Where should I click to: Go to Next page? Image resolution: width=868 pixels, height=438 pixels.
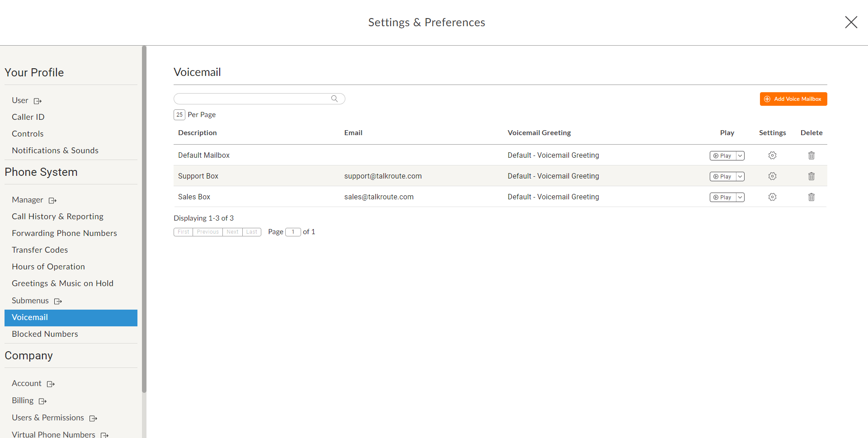pos(232,232)
